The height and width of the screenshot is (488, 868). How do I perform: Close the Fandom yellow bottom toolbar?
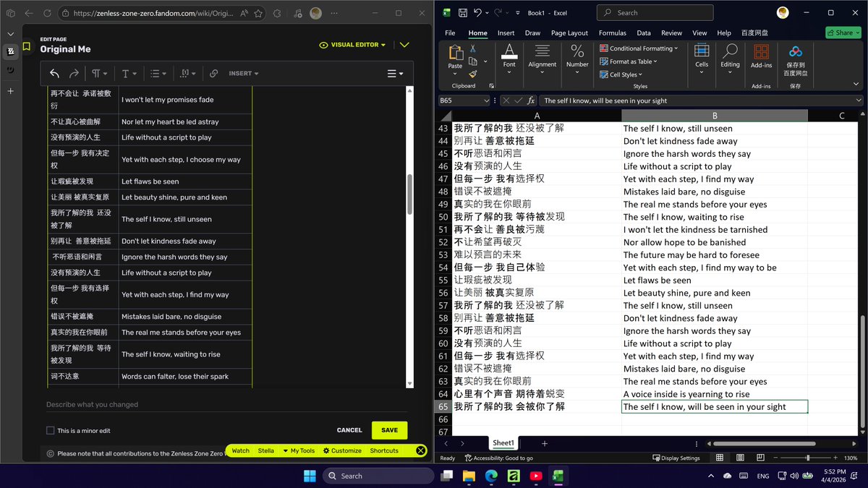pos(421,450)
